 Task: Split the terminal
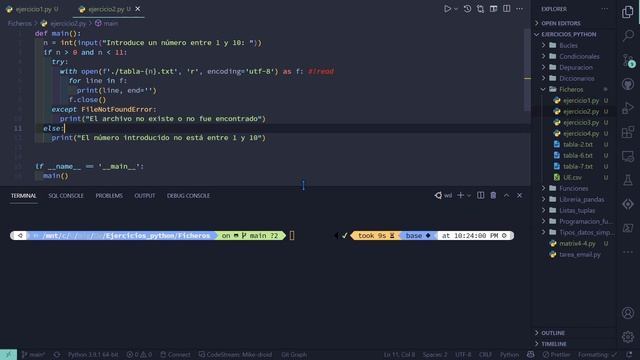pos(481,196)
